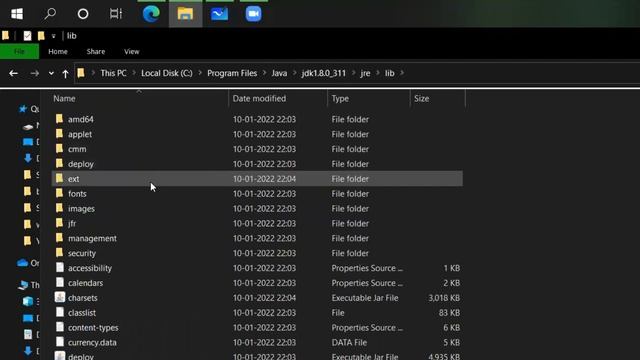Image resolution: width=640 pixels, height=360 pixels.
Task: Go back to previous folder
Action: point(13,73)
